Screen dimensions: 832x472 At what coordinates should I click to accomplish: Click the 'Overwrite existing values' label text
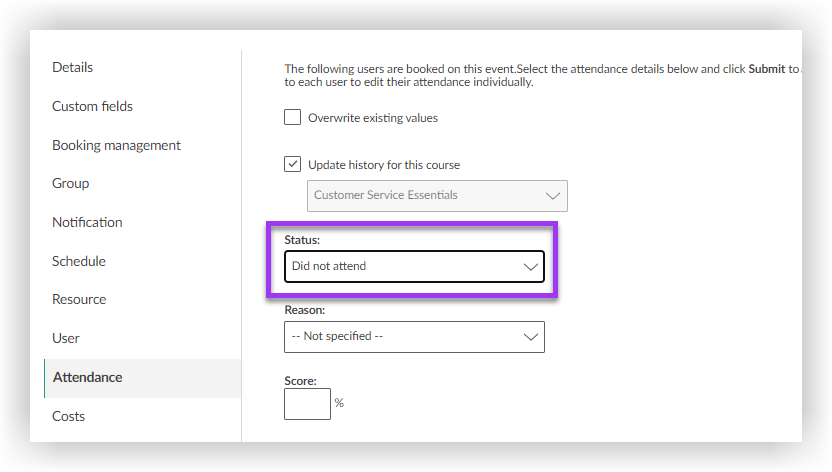tap(373, 118)
